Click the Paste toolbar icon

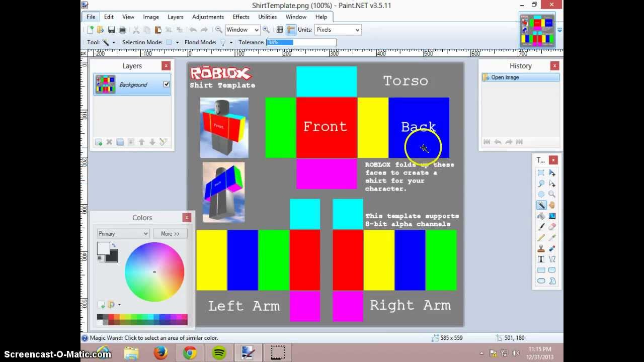pyautogui.click(x=158, y=30)
